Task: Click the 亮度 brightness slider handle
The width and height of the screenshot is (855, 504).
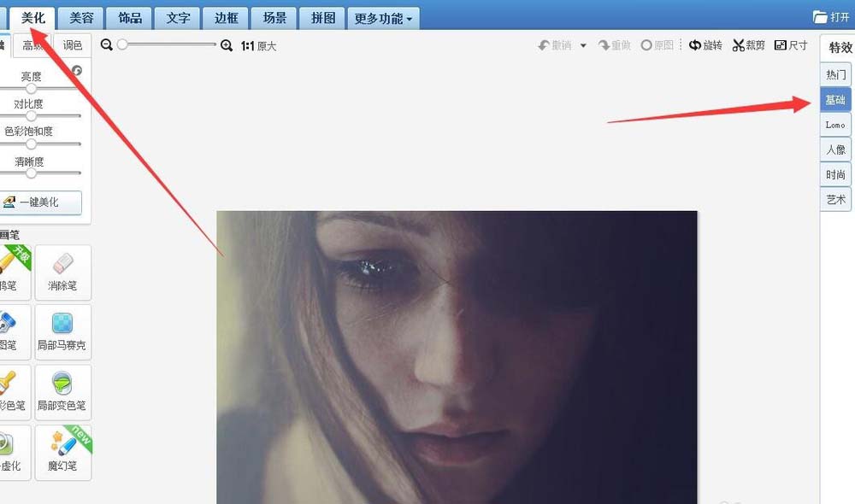Action: pyautogui.click(x=31, y=88)
